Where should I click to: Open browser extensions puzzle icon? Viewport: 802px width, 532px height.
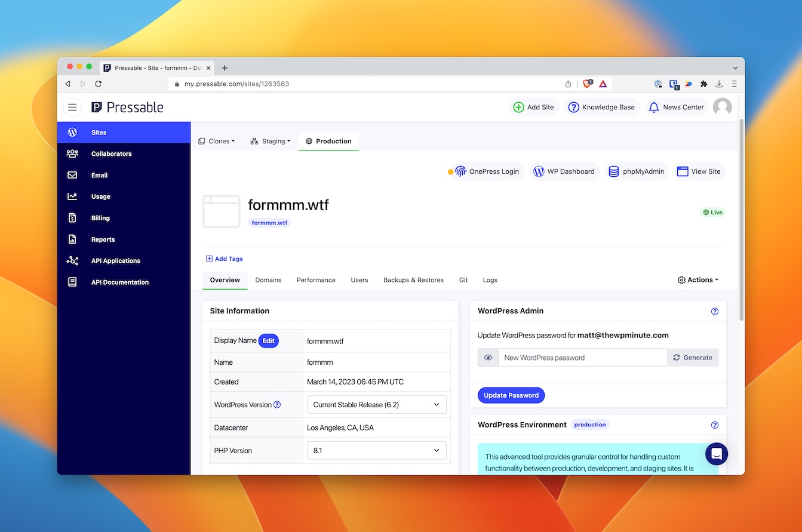703,84
